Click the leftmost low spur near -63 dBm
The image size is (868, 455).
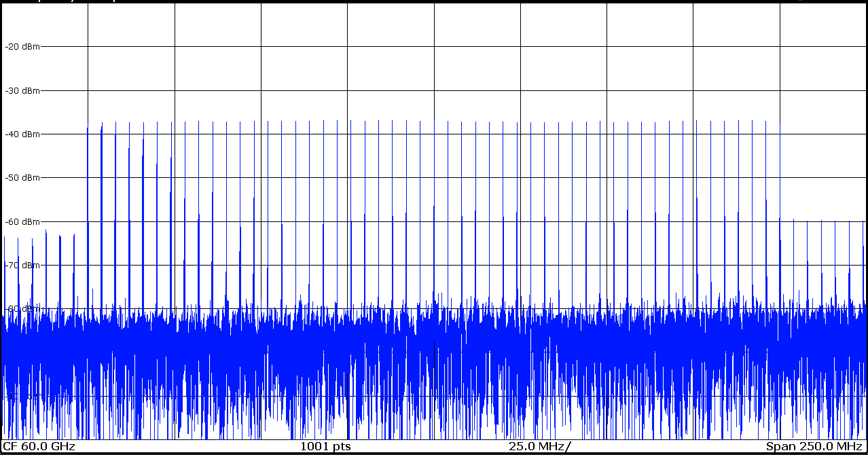point(5,238)
